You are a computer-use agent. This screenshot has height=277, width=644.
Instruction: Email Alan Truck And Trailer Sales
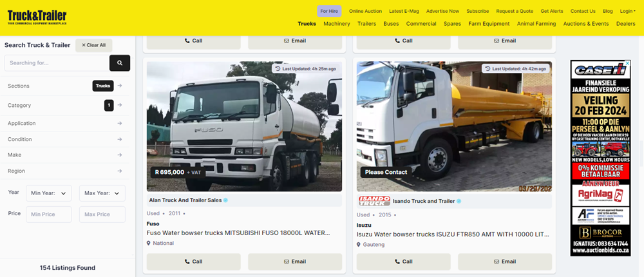(x=295, y=262)
